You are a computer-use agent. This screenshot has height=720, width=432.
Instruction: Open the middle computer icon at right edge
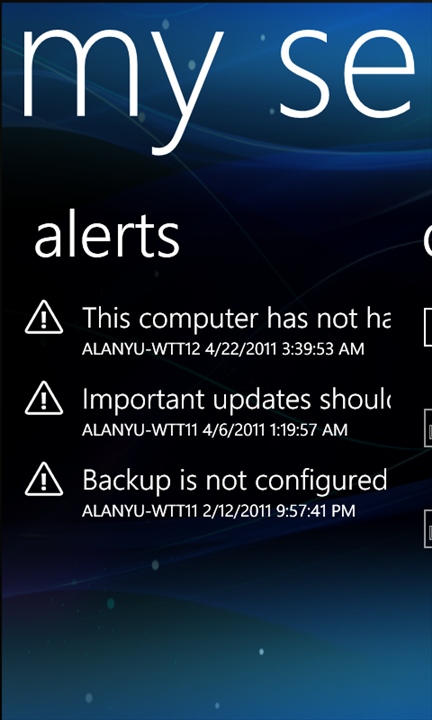(428, 428)
